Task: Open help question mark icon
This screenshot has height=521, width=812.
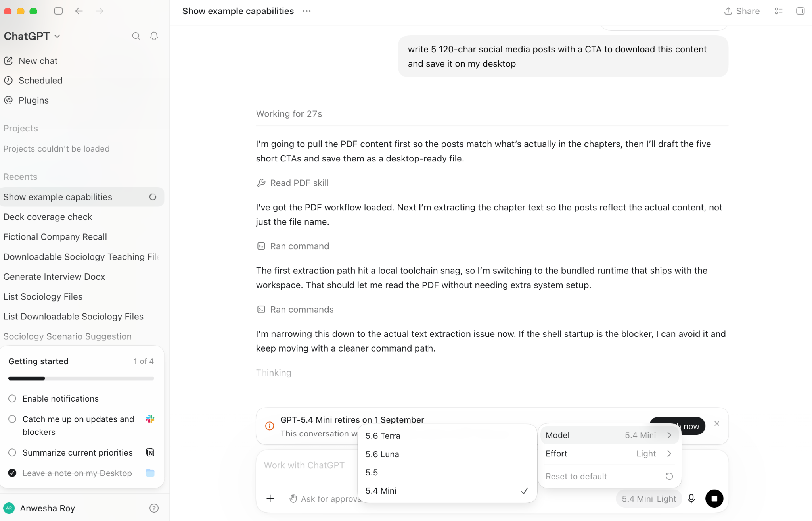Action: point(154,508)
